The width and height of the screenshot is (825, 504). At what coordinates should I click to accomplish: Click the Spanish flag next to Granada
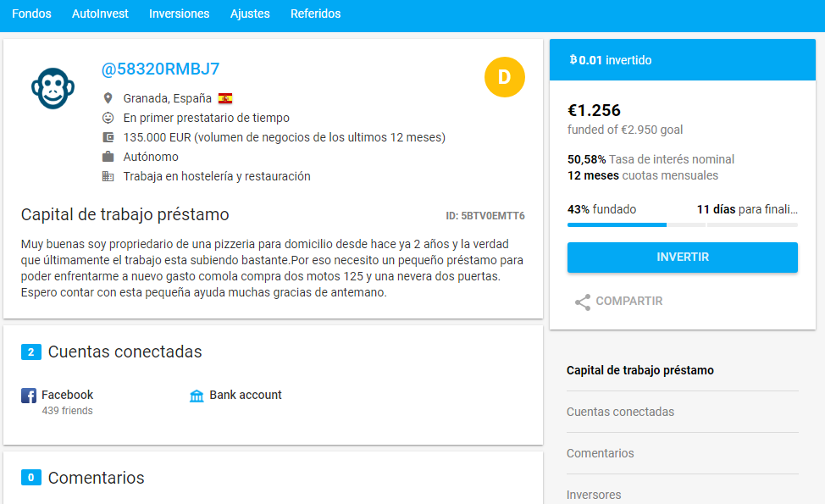(x=225, y=97)
